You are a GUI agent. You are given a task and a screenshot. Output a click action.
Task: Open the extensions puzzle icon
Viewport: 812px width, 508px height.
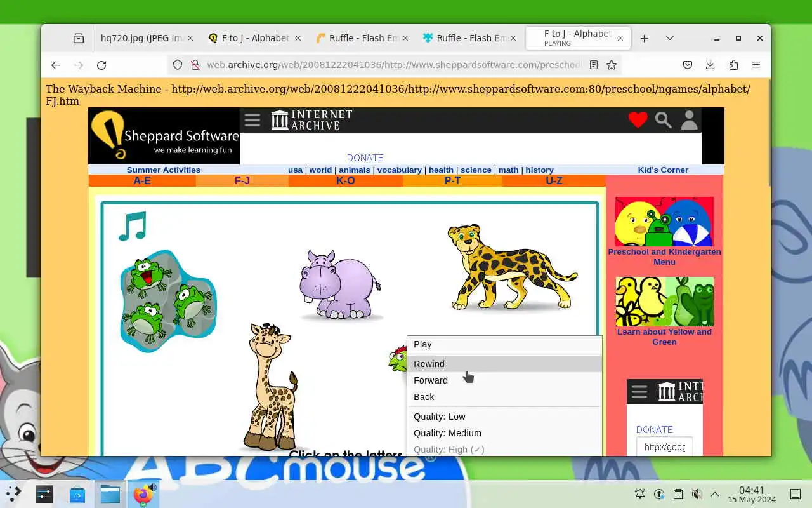[x=733, y=65]
